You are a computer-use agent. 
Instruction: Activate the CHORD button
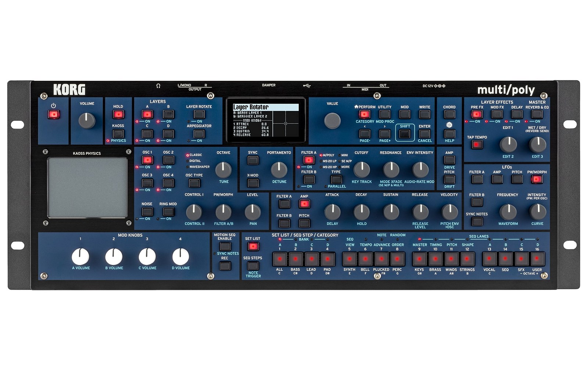[x=449, y=114]
